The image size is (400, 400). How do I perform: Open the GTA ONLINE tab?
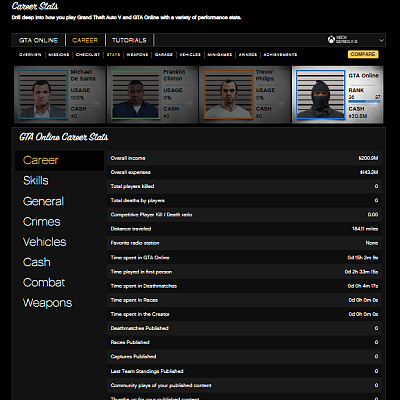[38, 40]
